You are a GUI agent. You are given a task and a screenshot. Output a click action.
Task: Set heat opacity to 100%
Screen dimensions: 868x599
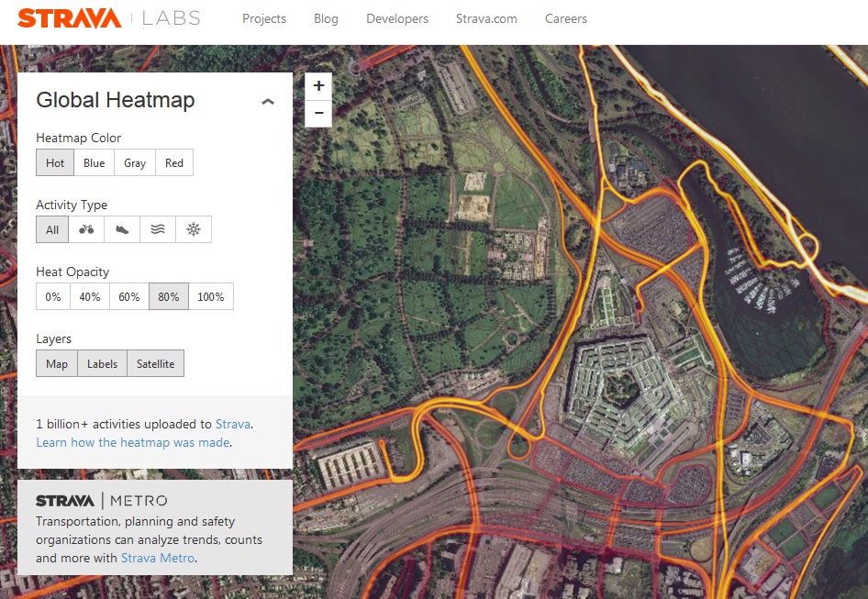coord(211,296)
